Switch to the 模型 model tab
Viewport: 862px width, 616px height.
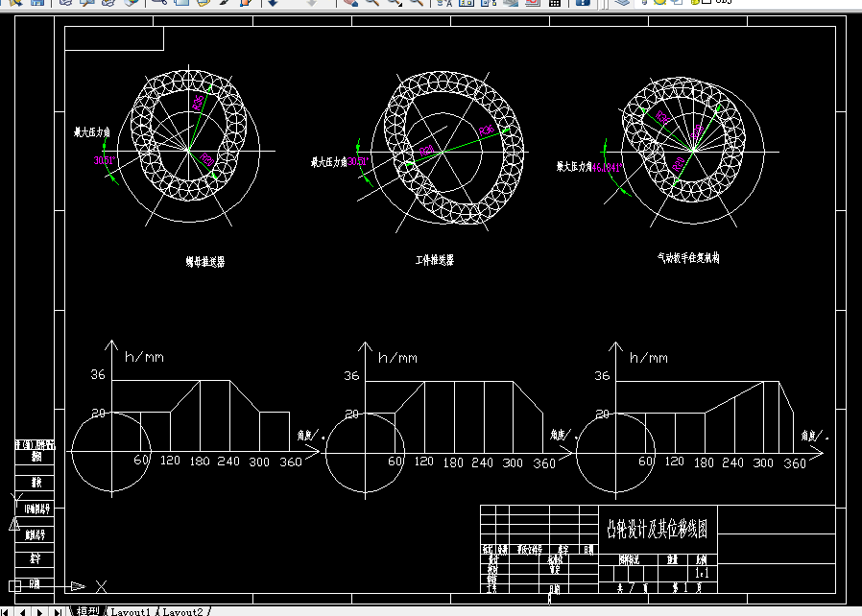pos(88,611)
